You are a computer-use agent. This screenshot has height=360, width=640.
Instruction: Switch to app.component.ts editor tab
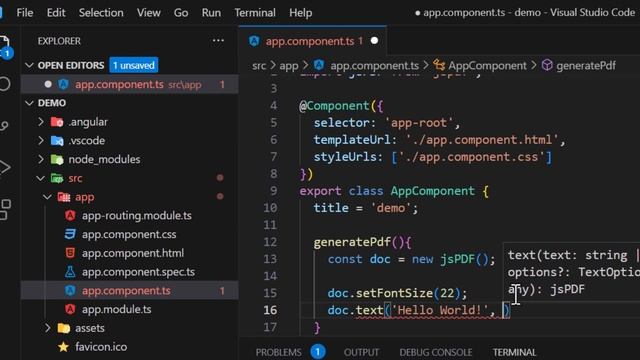click(x=313, y=41)
